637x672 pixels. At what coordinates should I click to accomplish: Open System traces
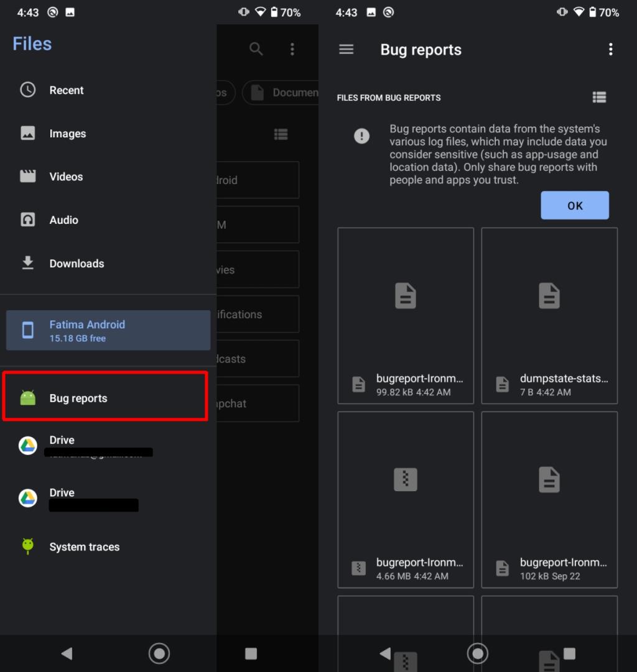tap(84, 546)
